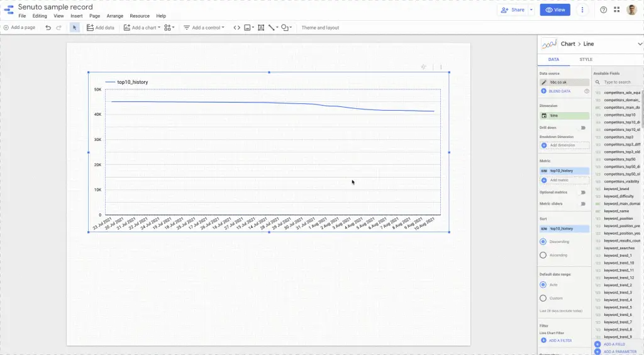Activate the selection mode arrow tool
The width and height of the screenshot is (644, 355).
coord(74,28)
